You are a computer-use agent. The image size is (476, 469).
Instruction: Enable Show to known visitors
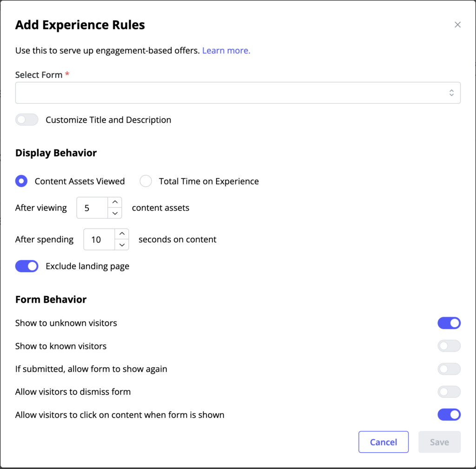(x=449, y=345)
